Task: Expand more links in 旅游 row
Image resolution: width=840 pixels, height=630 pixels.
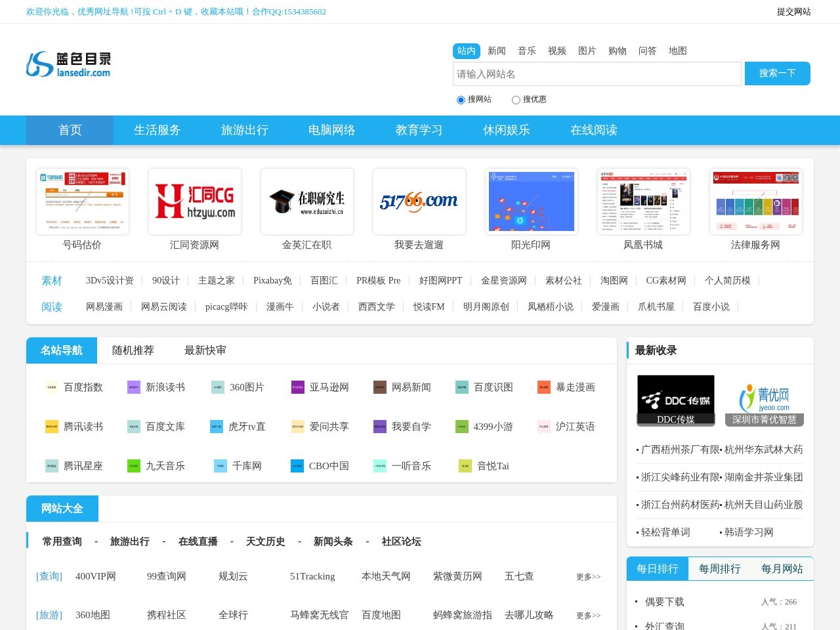Action: pos(588,616)
